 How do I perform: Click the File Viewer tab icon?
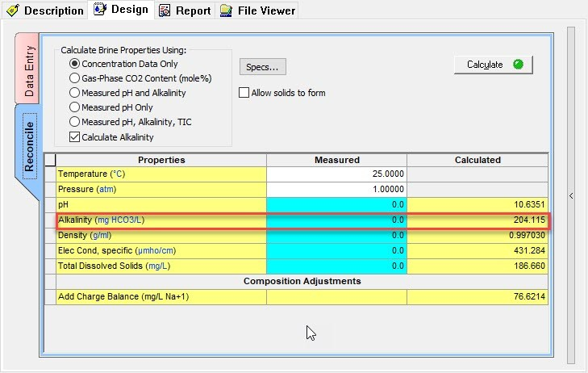tap(226, 10)
